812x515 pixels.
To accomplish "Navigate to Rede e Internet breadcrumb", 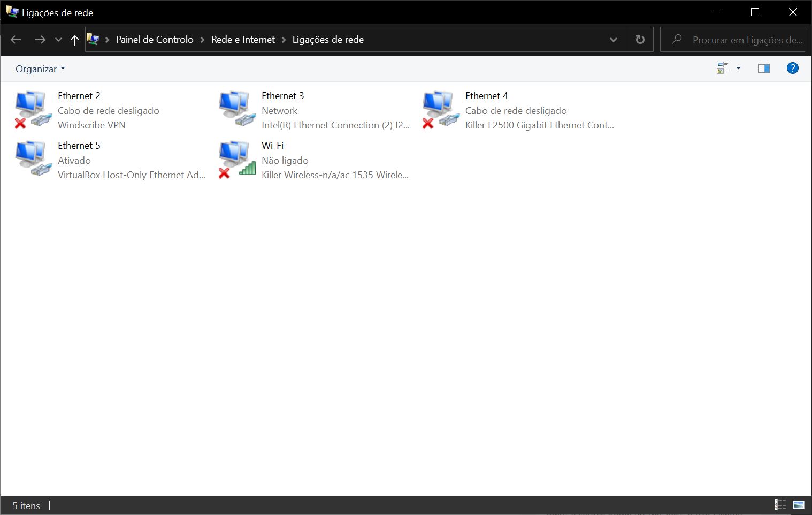I will pyautogui.click(x=243, y=40).
